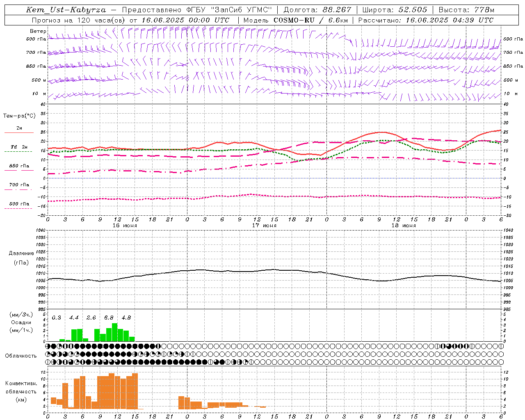Click the 4.8 three-hour precipitation value
Screen dimensions: 525x420
(126, 318)
